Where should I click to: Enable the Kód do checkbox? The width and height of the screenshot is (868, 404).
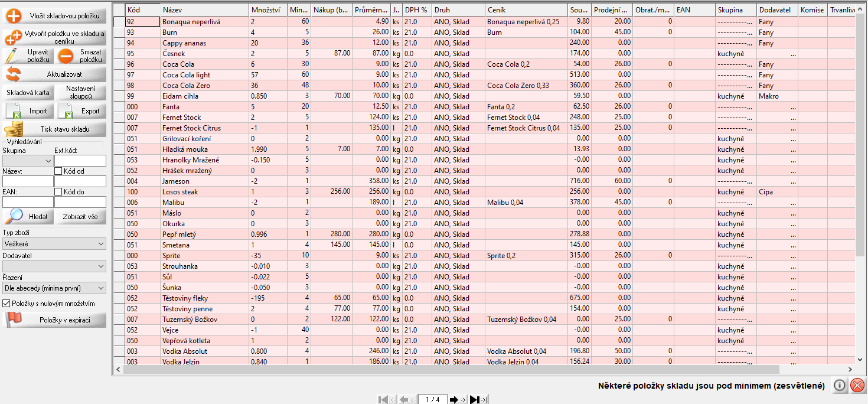point(58,192)
